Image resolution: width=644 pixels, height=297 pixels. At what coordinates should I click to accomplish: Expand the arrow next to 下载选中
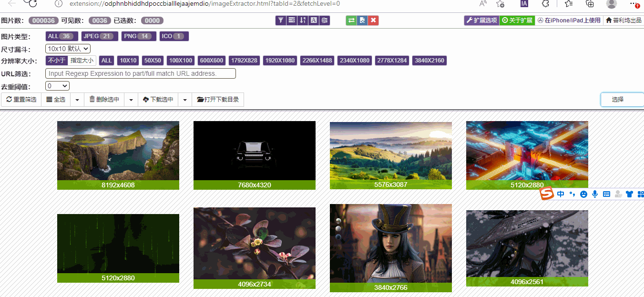click(185, 100)
